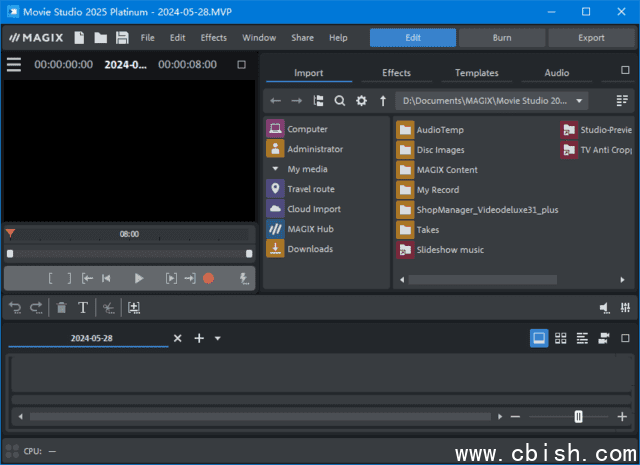Delete selected object with trash icon
Image resolution: width=640 pixels, height=465 pixels.
62,308
